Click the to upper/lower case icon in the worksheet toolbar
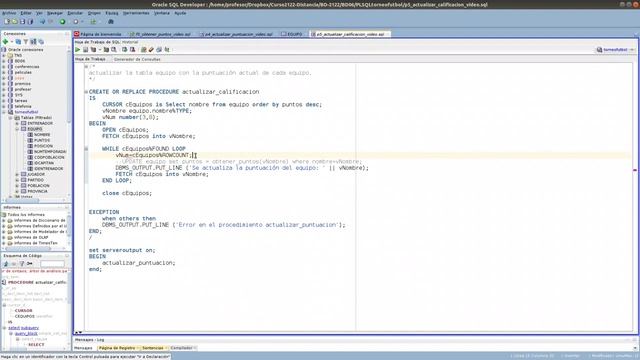Image resolution: width=640 pixels, height=360 pixels. coord(167,49)
